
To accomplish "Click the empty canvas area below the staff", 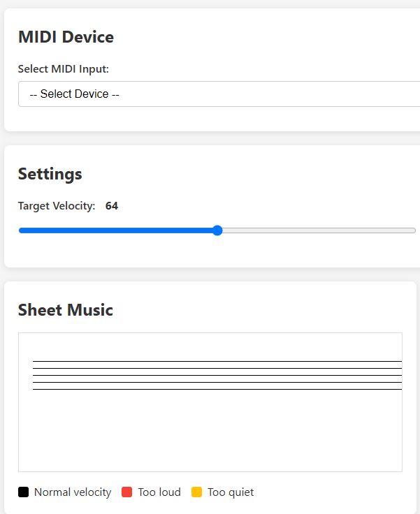I will (210, 433).
